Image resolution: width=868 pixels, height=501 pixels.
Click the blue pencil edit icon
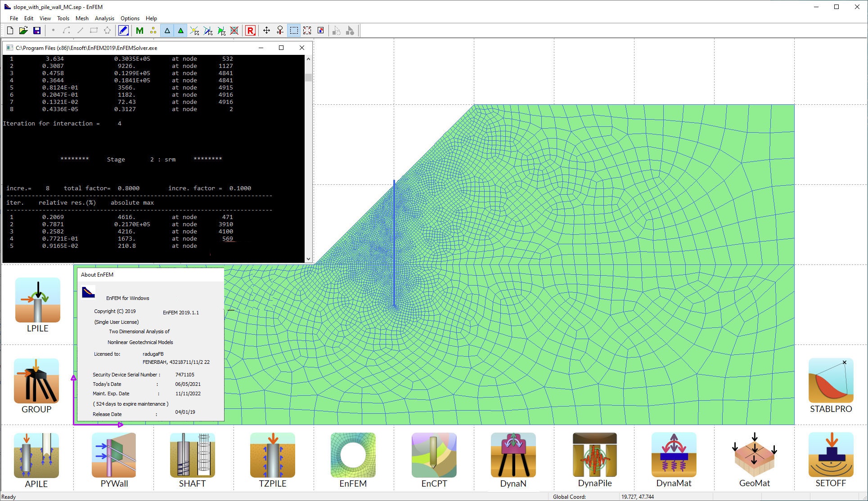(x=123, y=31)
